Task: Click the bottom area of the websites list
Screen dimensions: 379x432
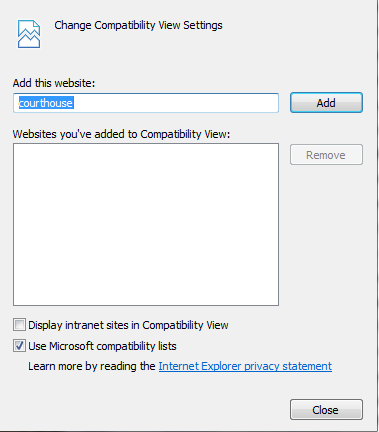Action: [x=146, y=292]
